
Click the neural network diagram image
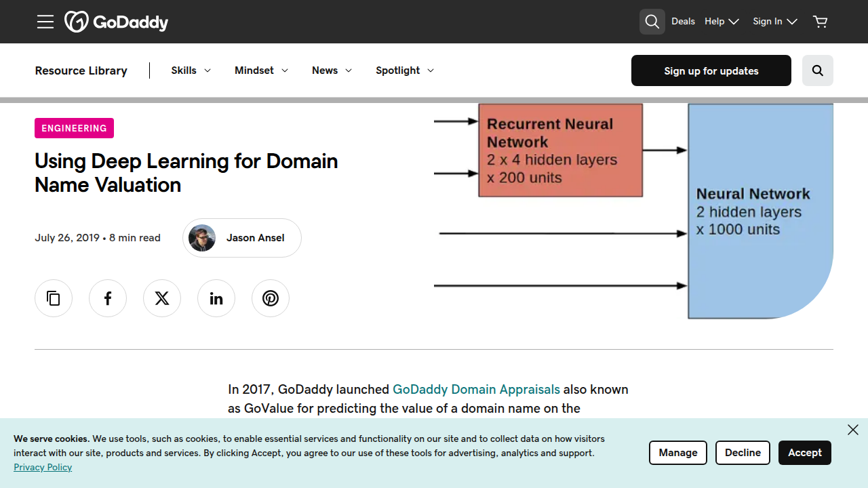633,211
